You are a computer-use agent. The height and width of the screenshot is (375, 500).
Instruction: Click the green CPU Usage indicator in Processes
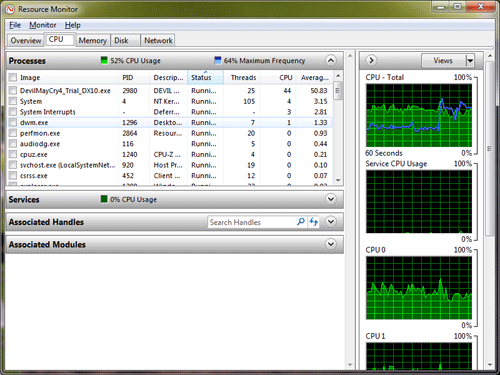[104, 60]
